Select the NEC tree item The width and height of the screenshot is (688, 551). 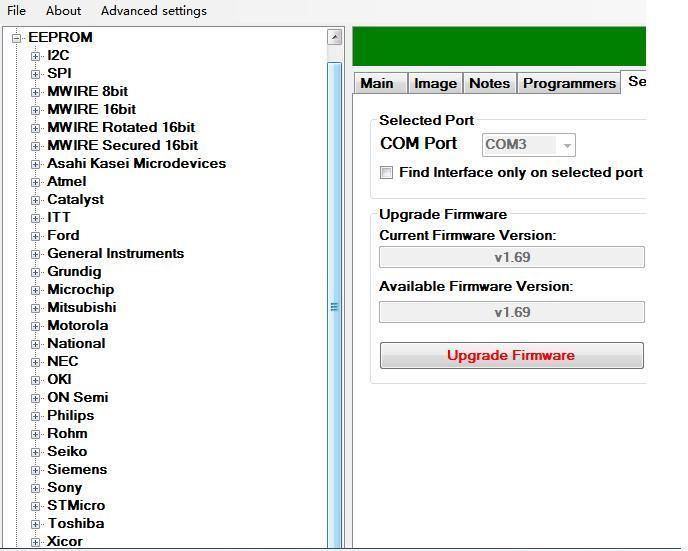tap(63, 361)
